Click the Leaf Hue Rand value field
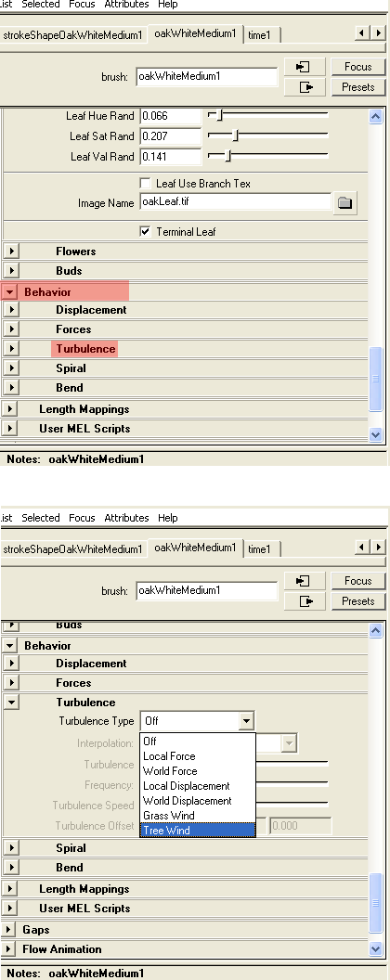The width and height of the screenshot is (390, 980). coord(171,116)
